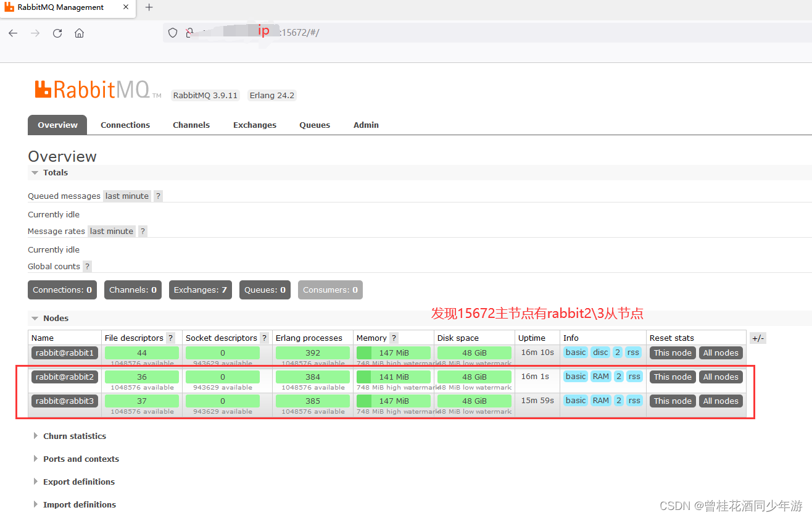The image size is (812, 518).
Task: Open node rabbit@rabbit1
Action: pos(65,353)
